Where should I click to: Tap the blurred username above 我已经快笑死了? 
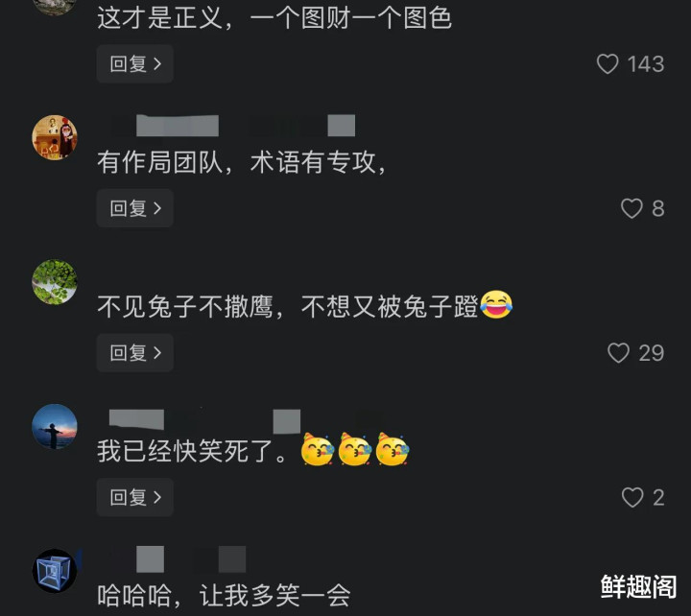click(246, 420)
